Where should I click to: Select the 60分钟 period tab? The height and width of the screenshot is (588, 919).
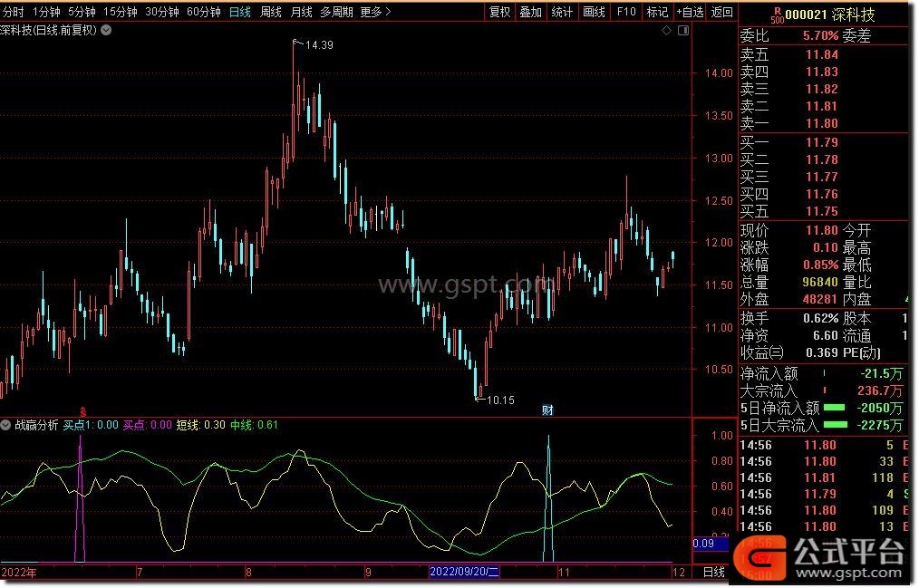[203, 12]
